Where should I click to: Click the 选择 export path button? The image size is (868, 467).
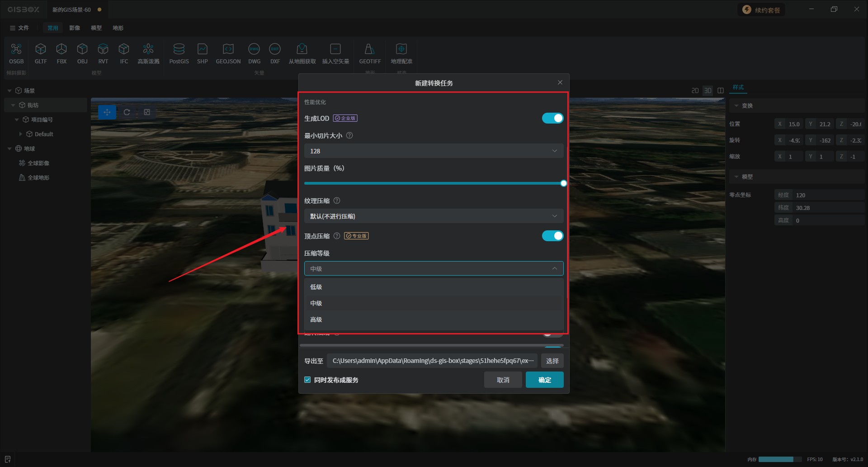(552, 361)
